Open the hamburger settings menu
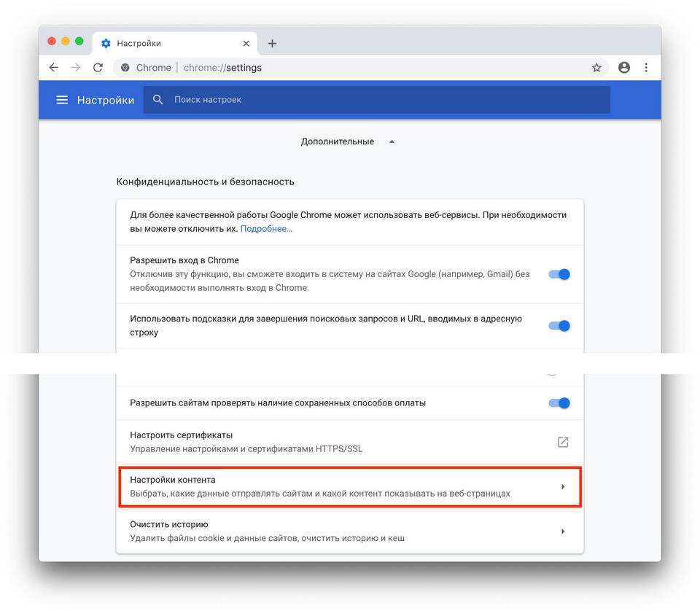Viewport: 700px width, 611px height. click(62, 100)
